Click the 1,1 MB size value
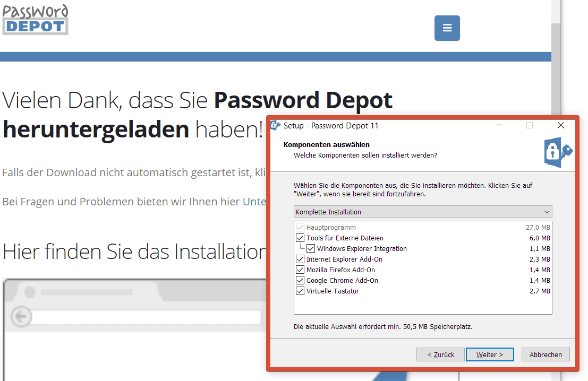This screenshot has width=588, height=381. click(540, 248)
